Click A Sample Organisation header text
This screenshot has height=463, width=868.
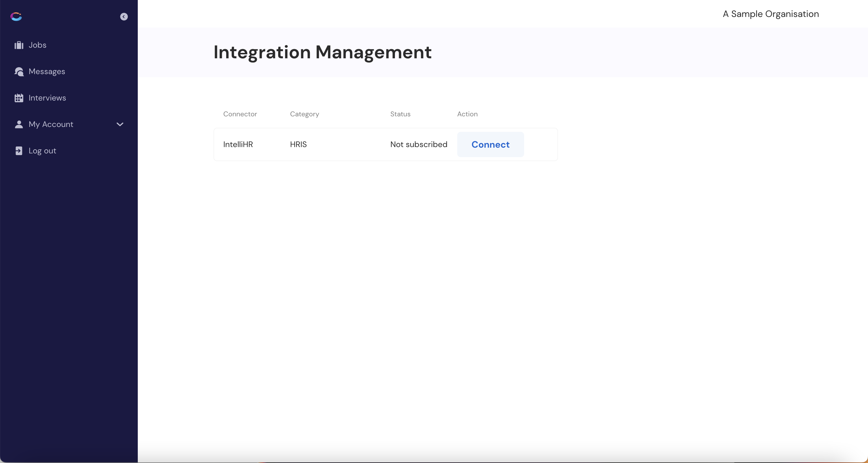(771, 14)
